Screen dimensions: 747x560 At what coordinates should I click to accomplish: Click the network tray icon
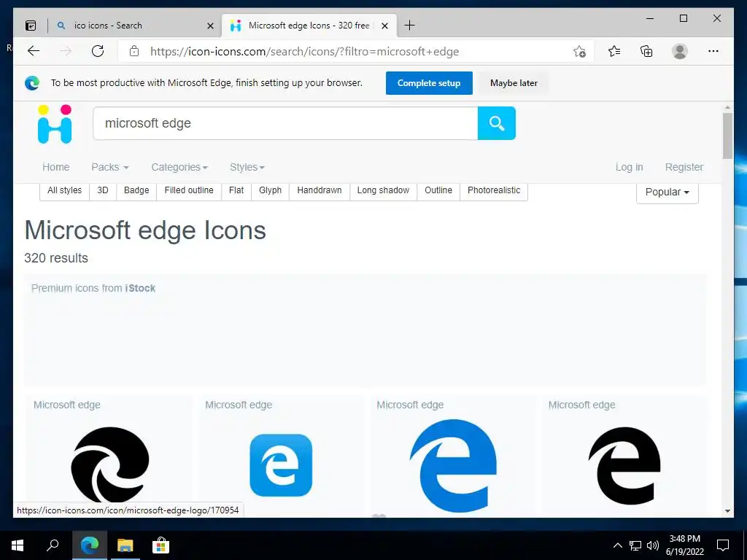(x=635, y=545)
